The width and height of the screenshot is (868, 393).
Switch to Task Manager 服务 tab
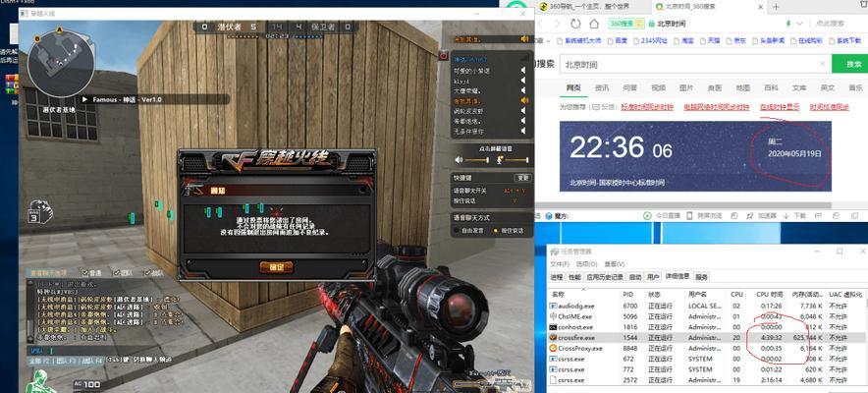click(701, 277)
